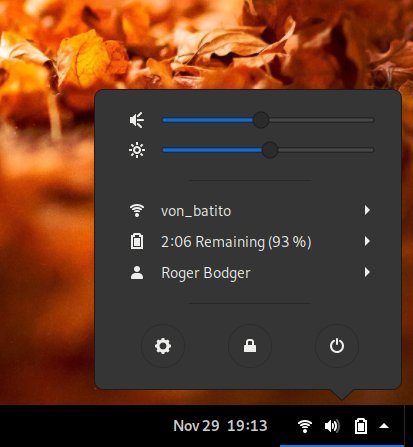Click the battery icon beside 2:06 Remaining
Screen dimensions: 413x447
coord(137,241)
